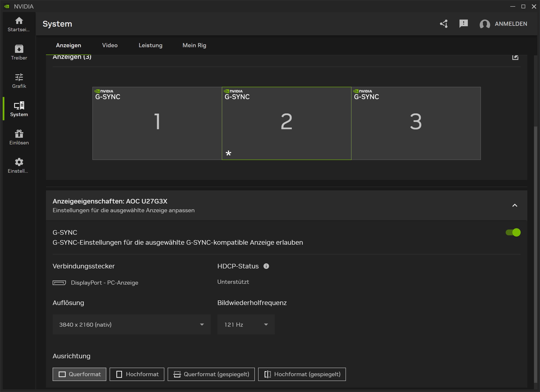Open the Startseite home icon

pos(19,24)
